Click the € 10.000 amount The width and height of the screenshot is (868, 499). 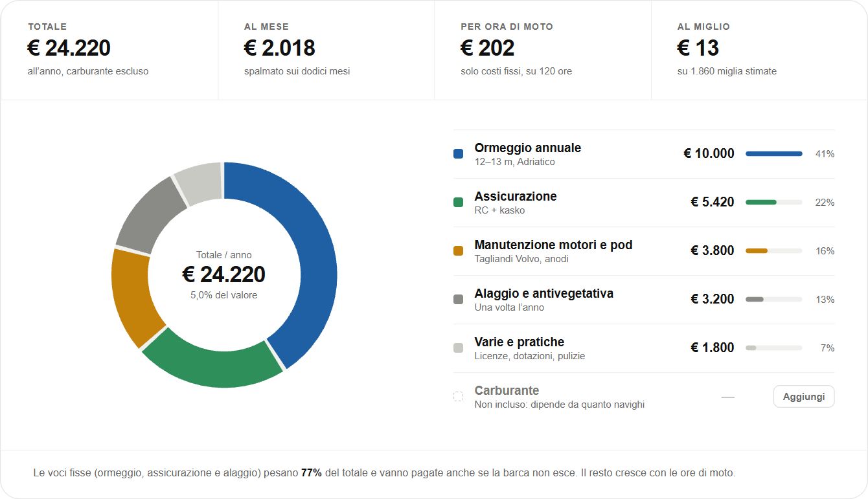point(709,153)
